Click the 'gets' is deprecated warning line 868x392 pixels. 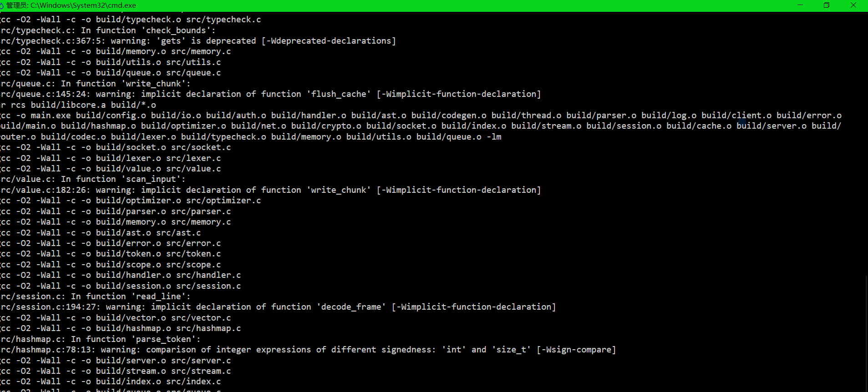click(198, 41)
